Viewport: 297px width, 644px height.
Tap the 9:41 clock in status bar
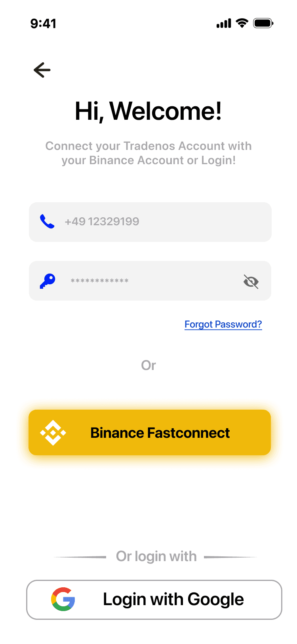click(43, 24)
